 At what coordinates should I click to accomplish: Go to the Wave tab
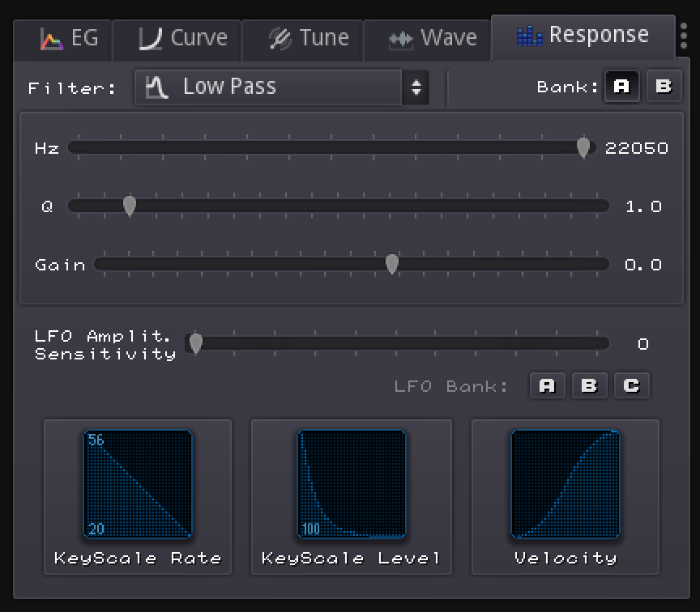coord(428,39)
